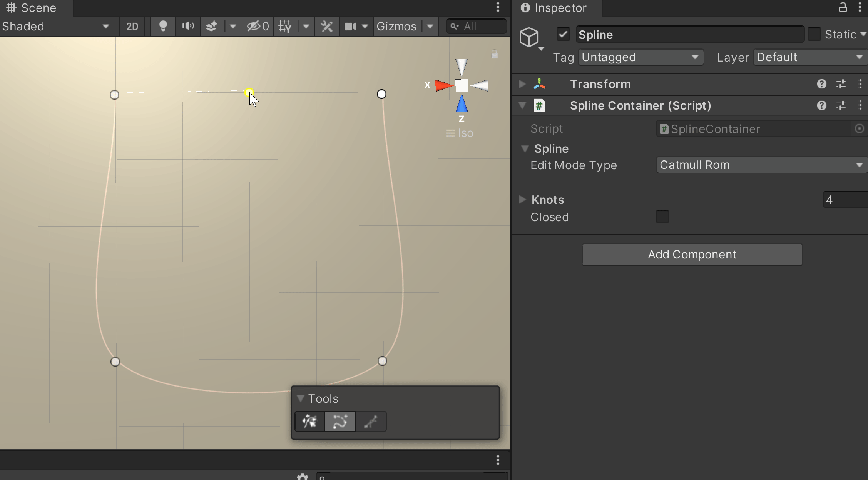Click the Spline object name field
868x480 pixels.
(689, 35)
